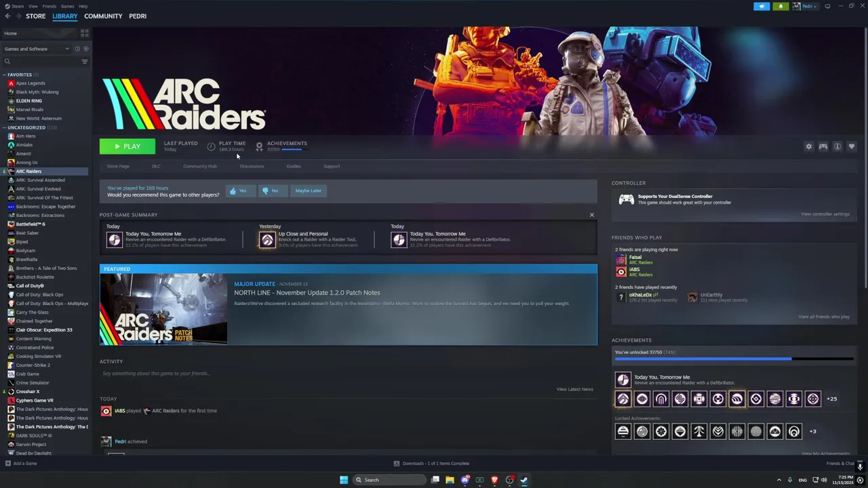Open the Guides link
This screenshot has height=488, width=868.
(x=294, y=166)
